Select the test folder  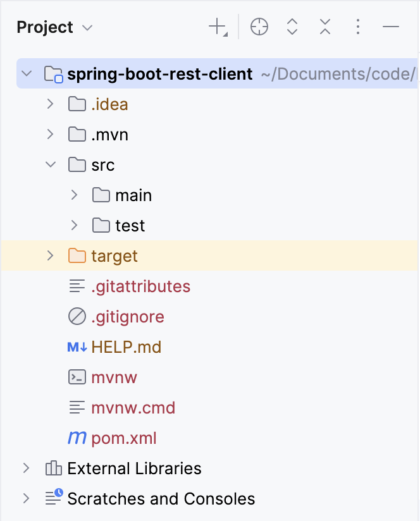point(130,226)
